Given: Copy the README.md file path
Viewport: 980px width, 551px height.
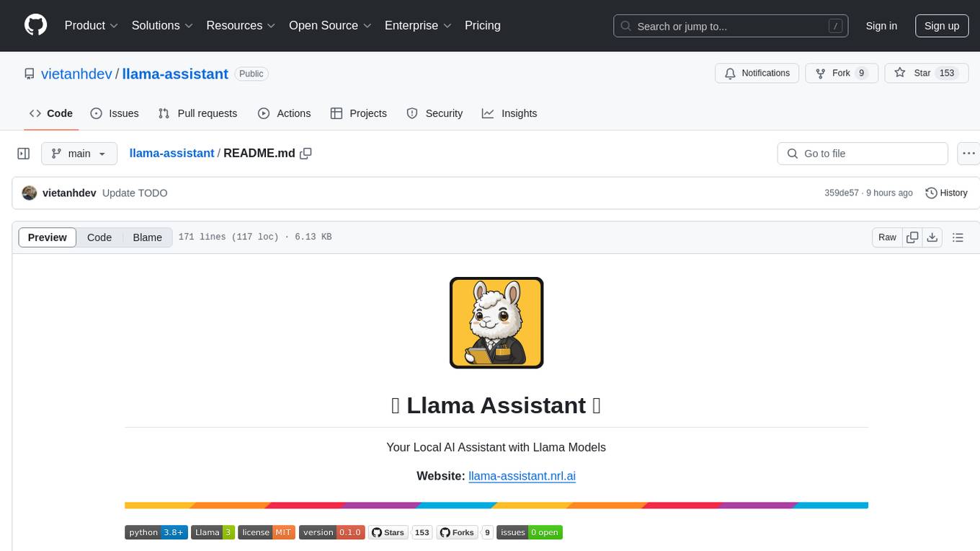Looking at the screenshot, I should tap(306, 154).
